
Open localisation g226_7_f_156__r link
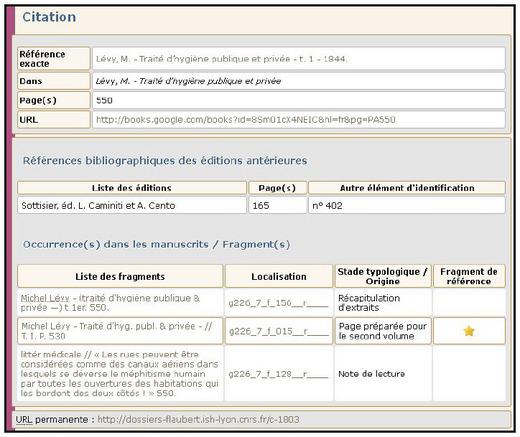pyautogui.click(x=278, y=303)
